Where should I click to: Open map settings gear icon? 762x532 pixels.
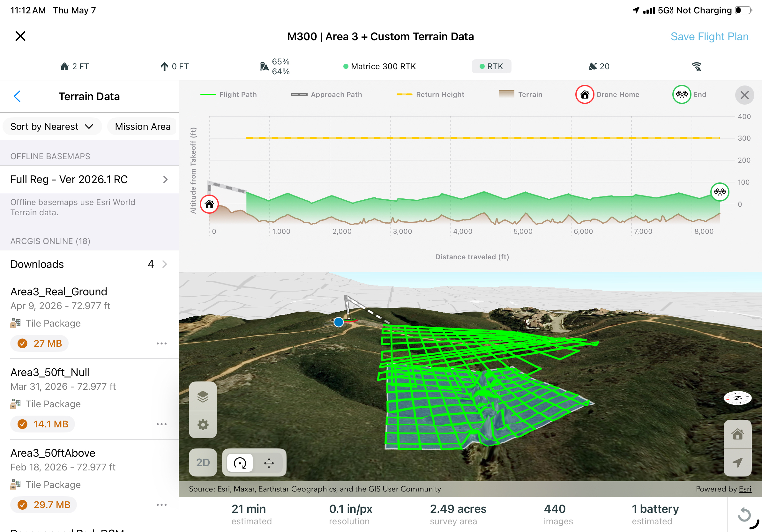[203, 425]
